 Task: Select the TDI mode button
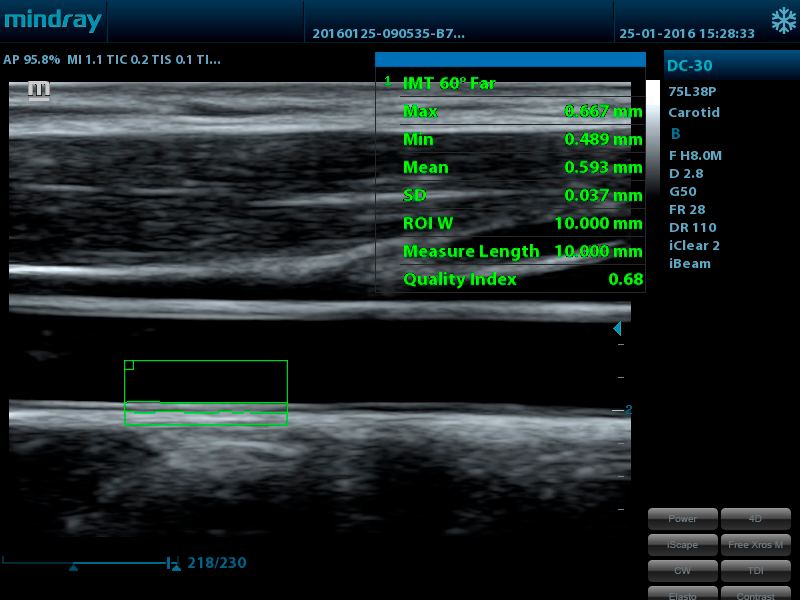[x=755, y=571]
